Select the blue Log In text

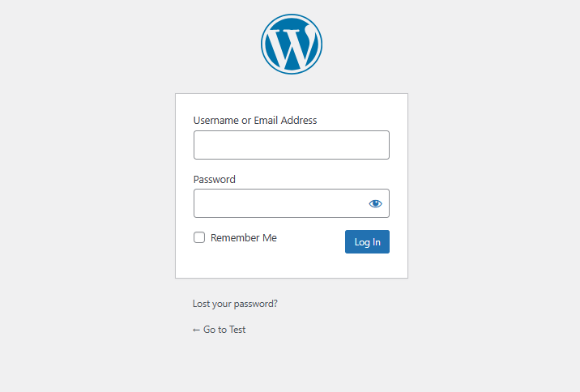[x=367, y=242]
